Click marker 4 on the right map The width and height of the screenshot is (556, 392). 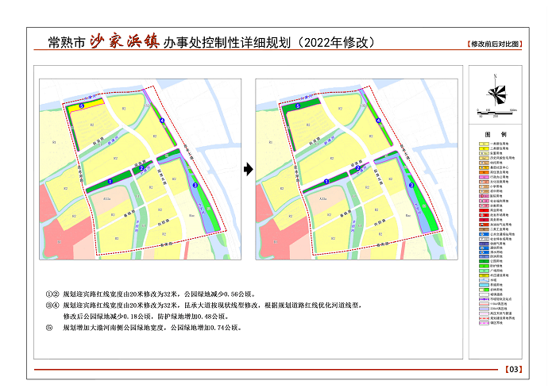[378, 121]
